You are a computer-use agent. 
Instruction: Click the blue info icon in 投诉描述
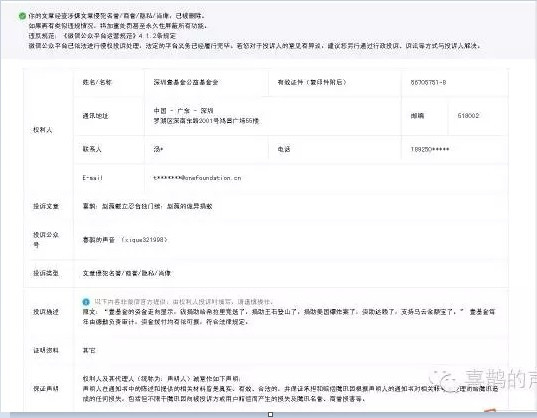click(x=86, y=302)
